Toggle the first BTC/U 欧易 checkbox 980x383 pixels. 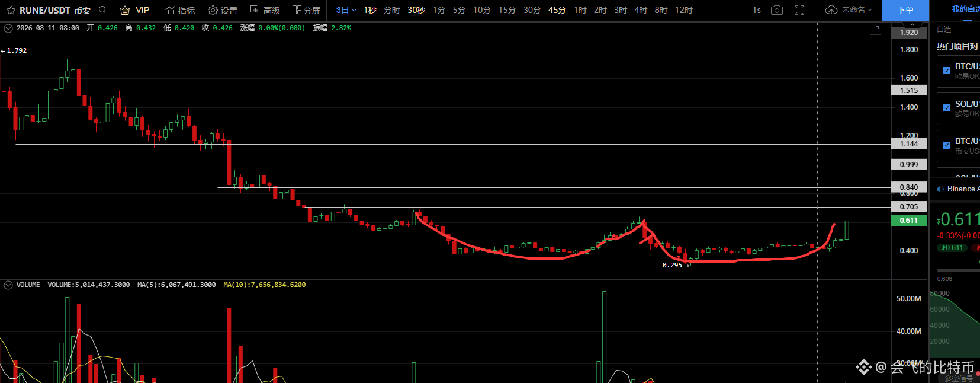[947, 71]
